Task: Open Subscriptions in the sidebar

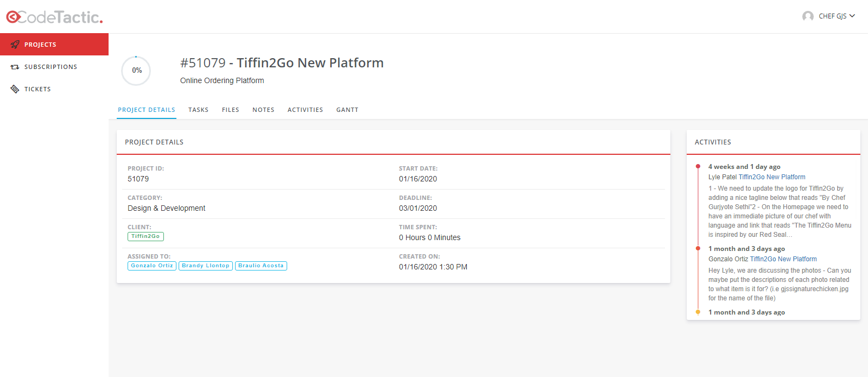Action: click(x=54, y=67)
